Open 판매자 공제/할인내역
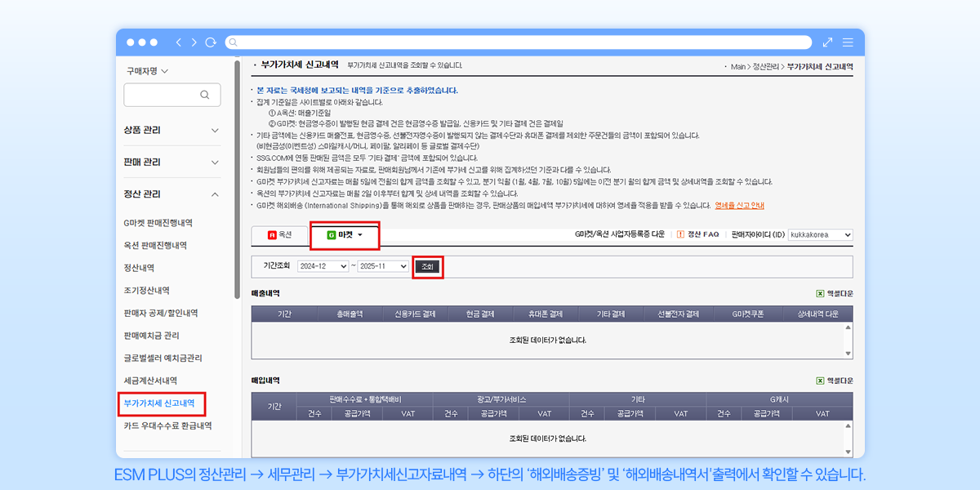 pyautogui.click(x=161, y=313)
